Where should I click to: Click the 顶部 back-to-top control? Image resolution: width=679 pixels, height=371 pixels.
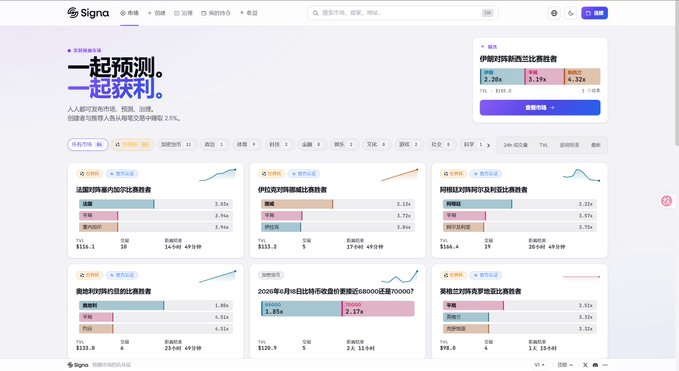pyautogui.click(x=565, y=365)
